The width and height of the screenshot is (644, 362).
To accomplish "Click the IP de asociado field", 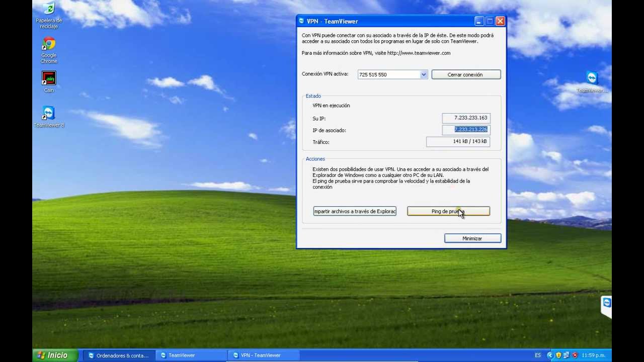I will coord(466,130).
